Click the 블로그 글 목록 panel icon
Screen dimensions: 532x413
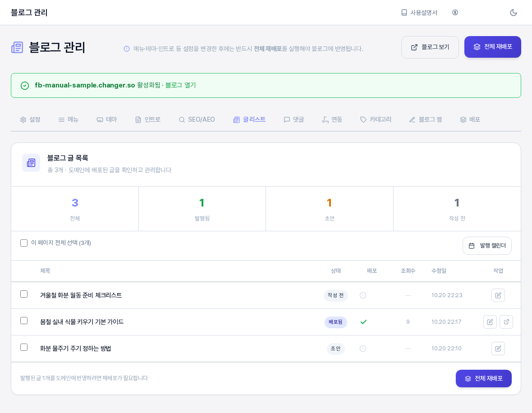pyautogui.click(x=31, y=163)
